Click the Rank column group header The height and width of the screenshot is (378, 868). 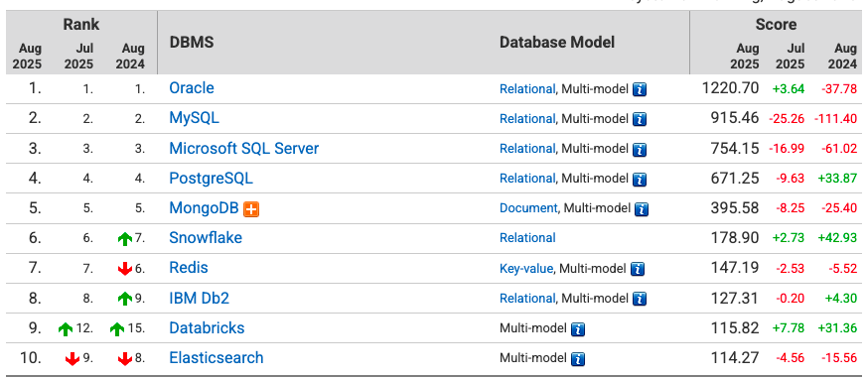click(80, 25)
